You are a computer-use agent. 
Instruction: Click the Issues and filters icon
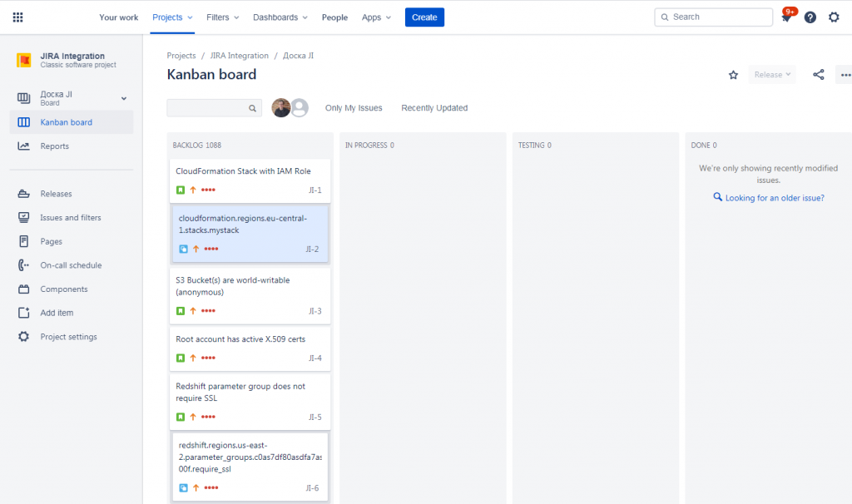(24, 218)
